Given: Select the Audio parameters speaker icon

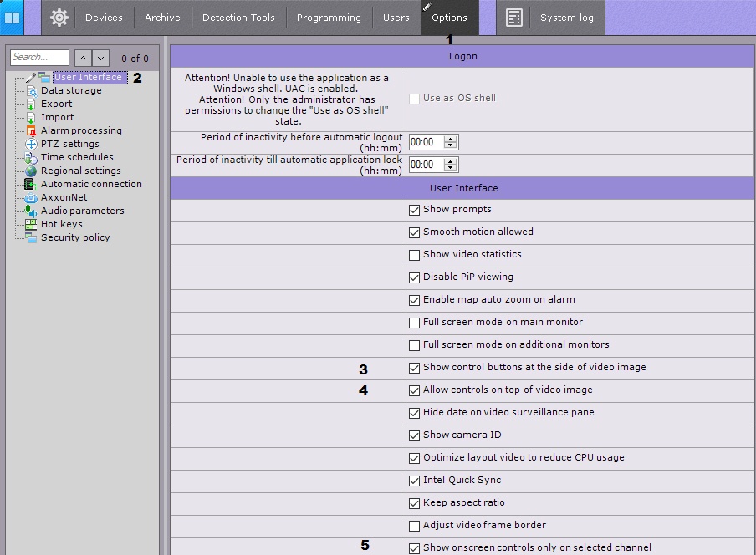Looking at the screenshot, I should (x=31, y=211).
